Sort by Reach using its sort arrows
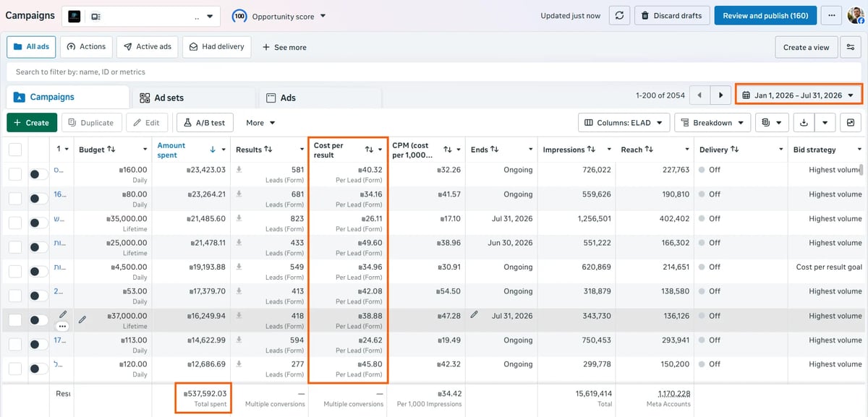The width and height of the screenshot is (868, 417). [x=649, y=150]
